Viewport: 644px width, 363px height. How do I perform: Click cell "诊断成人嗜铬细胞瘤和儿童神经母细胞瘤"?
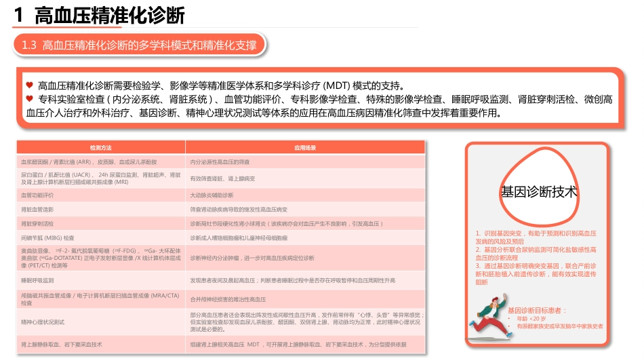coord(305,238)
